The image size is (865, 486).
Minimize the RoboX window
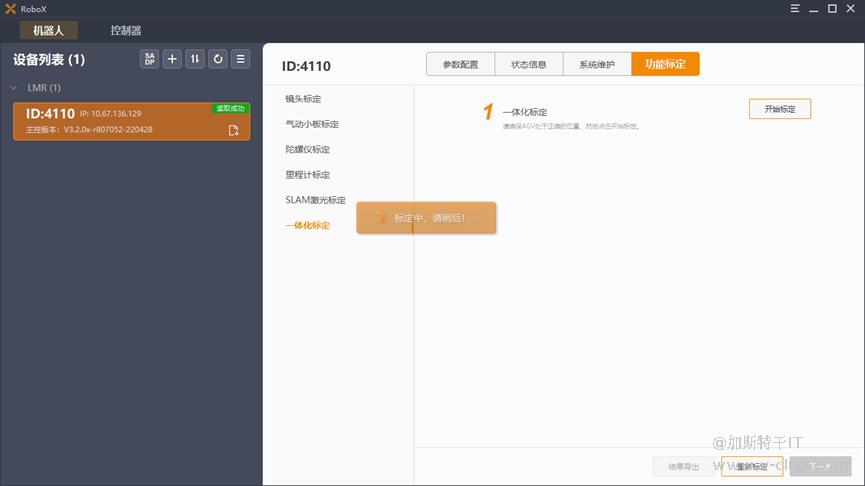[814, 8]
